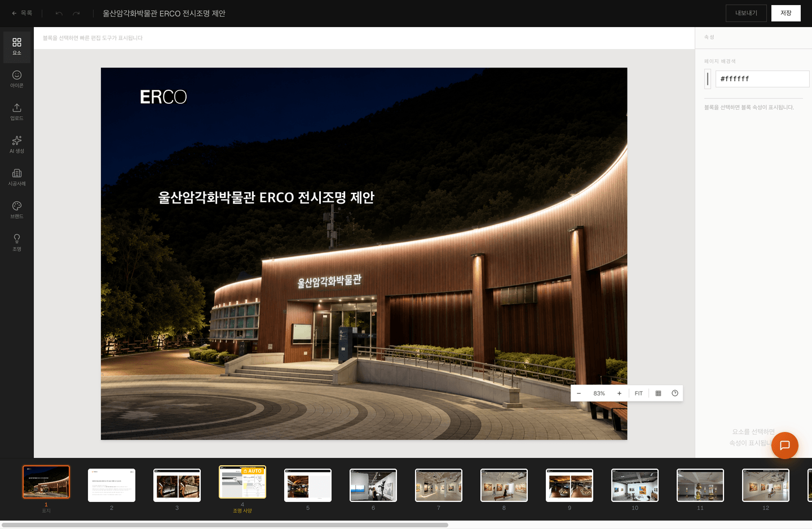The height and width of the screenshot is (529, 812).
Task: Undo the last edit
Action: coord(59,14)
